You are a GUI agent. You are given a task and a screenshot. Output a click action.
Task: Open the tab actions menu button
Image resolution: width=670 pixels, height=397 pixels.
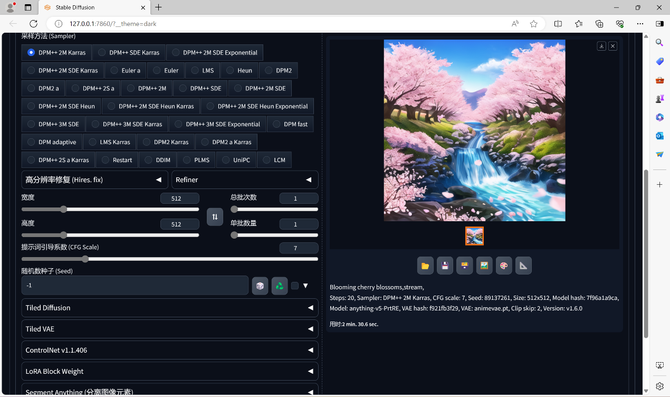[x=28, y=7]
